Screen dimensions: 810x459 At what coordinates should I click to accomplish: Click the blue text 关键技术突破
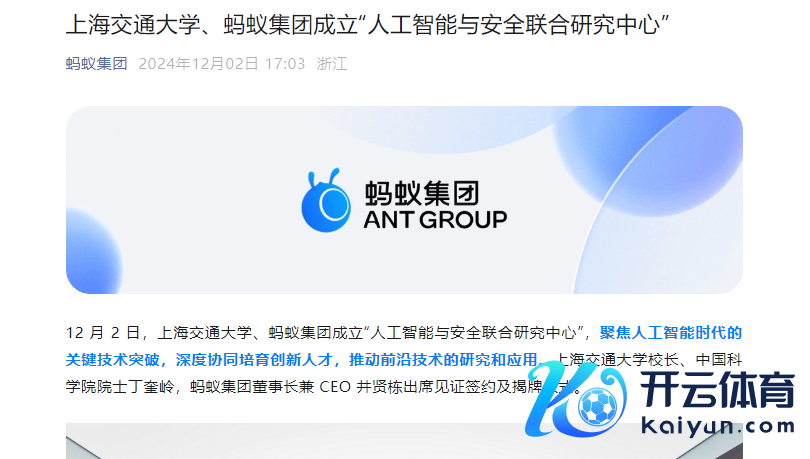tap(113, 359)
